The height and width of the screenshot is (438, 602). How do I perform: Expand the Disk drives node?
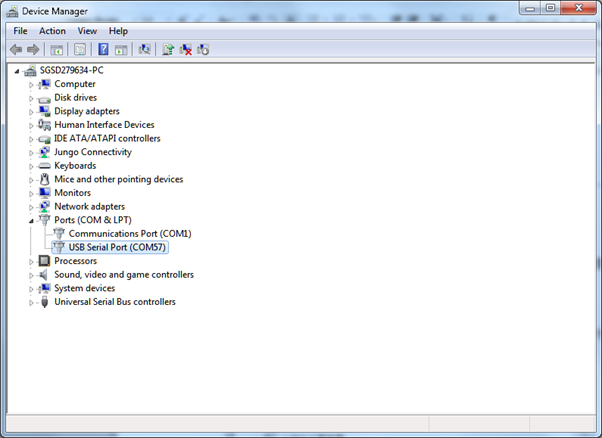coord(31,98)
